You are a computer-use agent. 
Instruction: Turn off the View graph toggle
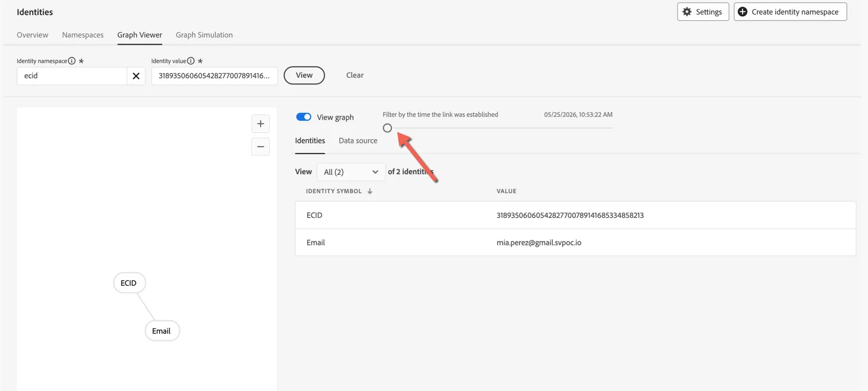[x=304, y=117]
